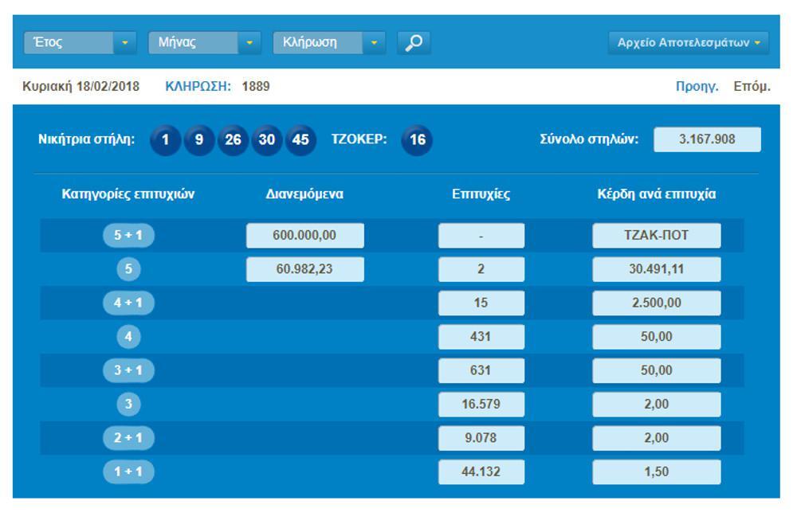The height and width of the screenshot is (532, 797).
Task: Click the Σύνολο στηλών field 3.167.908
Action: tap(707, 139)
